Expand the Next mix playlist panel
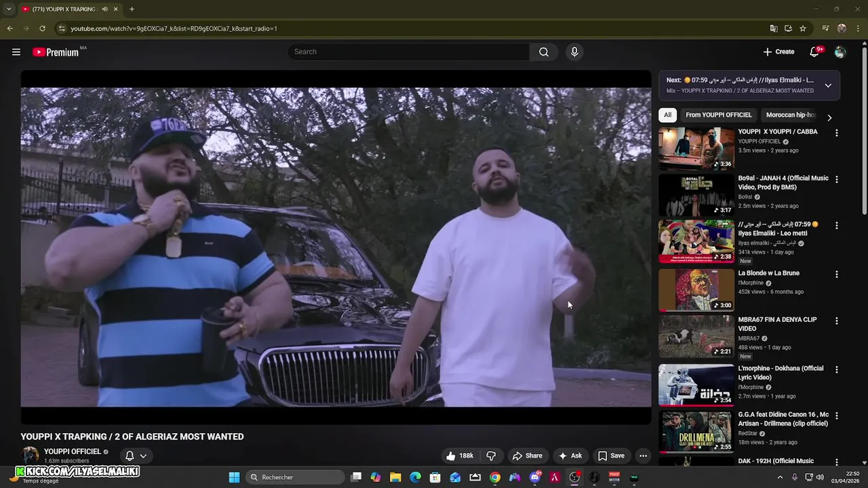This screenshot has width=868, height=488. click(828, 85)
